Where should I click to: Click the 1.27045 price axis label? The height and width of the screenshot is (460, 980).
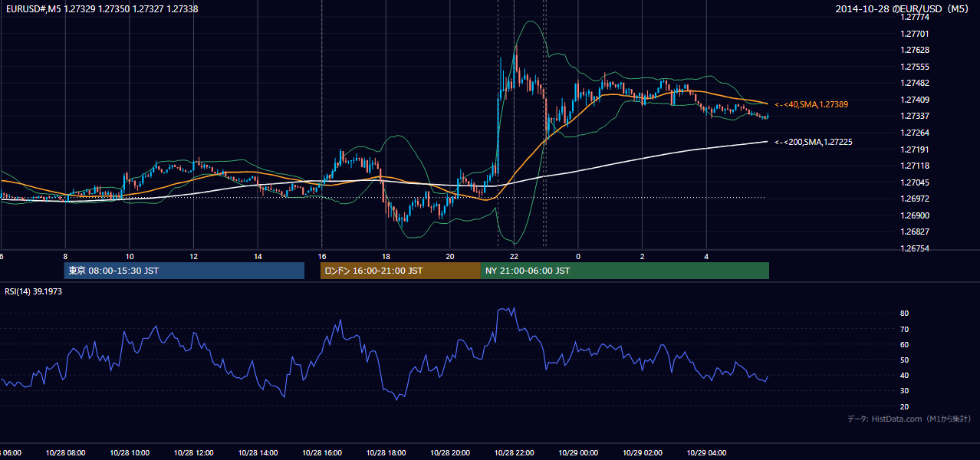(x=914, y=182)
